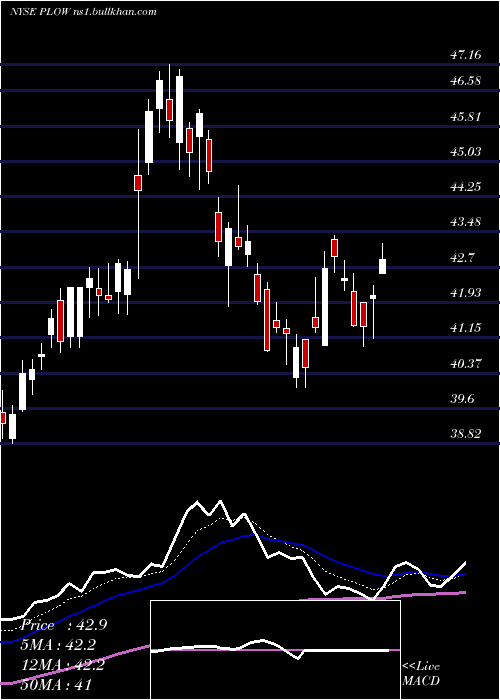This screenshot has width=500, height=700.
Task: Click the 44.25 price axis label
Action: (x=466, y=187)
